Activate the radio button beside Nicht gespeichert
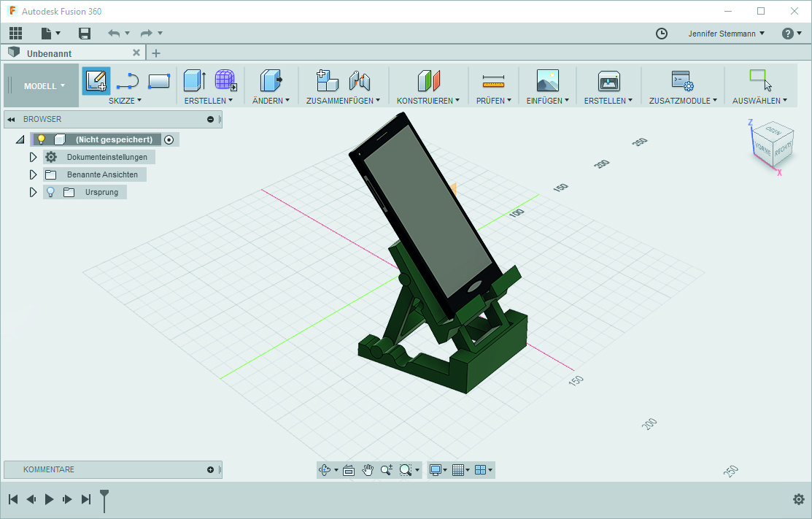The image size is (812, 519). (169, 139)
